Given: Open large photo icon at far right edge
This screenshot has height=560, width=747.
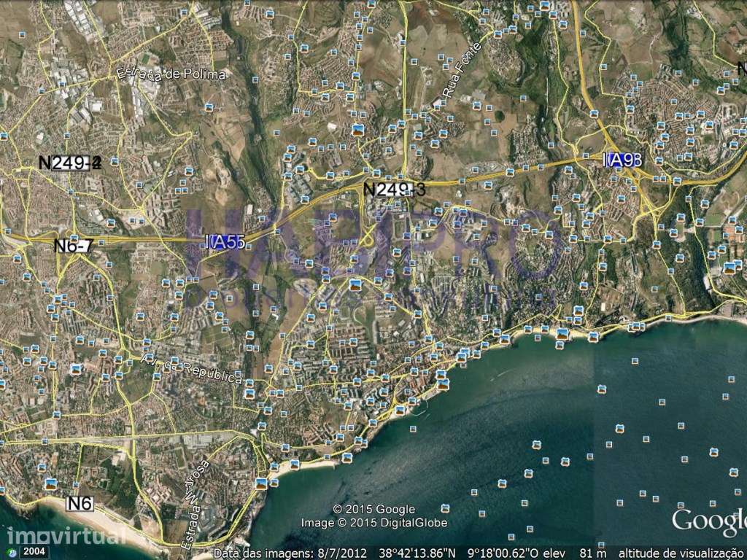Looking at the screenshot, I should pos(729,268).
